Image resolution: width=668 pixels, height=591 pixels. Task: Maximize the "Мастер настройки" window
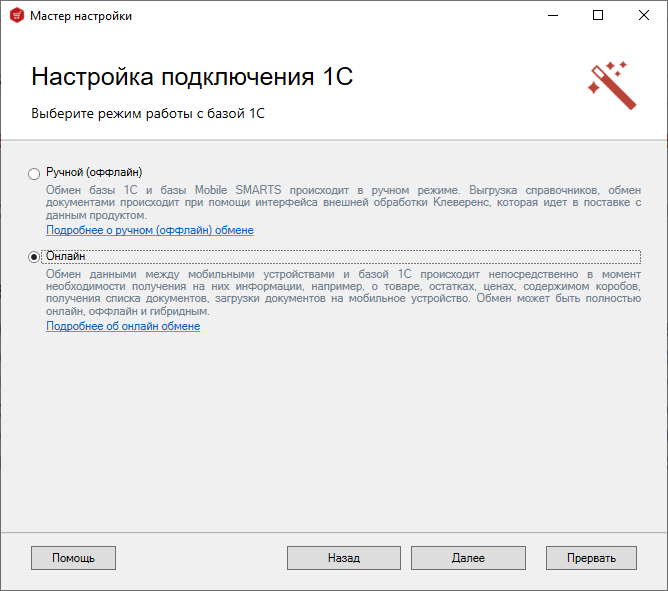598,15
